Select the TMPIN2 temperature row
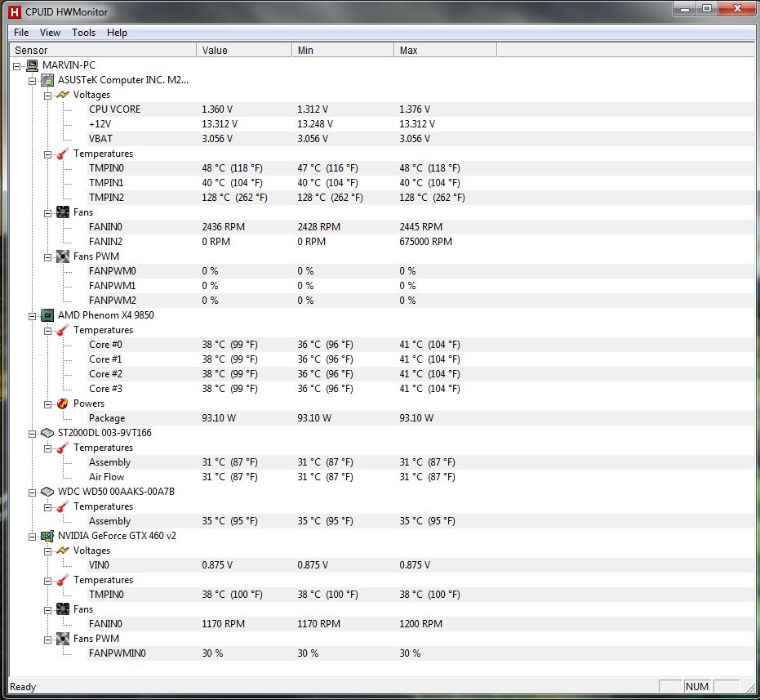 click(420, 198)
